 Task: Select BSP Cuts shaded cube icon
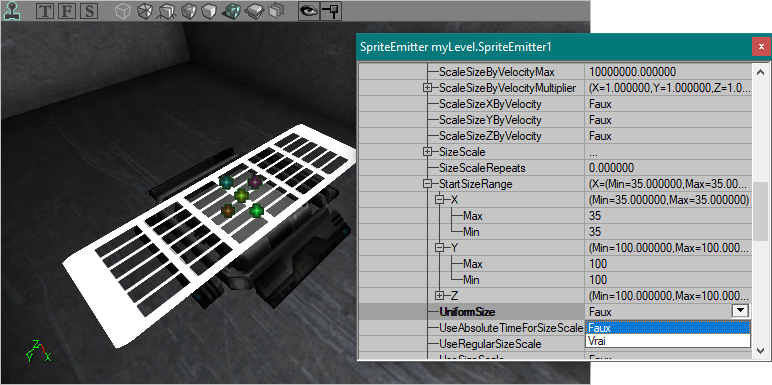(x=189, y=11)
